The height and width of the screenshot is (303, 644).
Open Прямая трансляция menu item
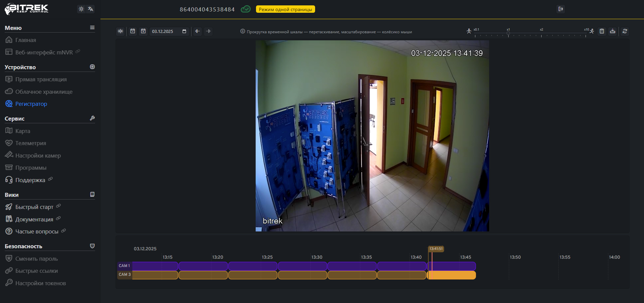[41, 79]
